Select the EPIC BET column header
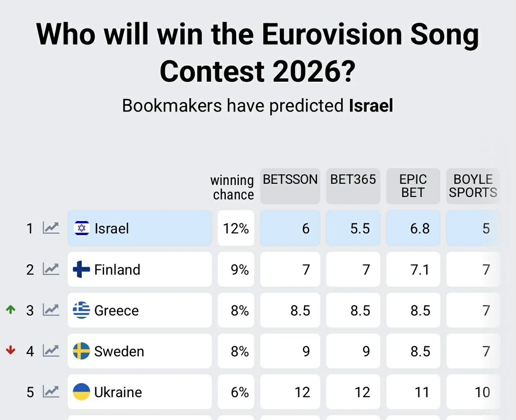 point(413,186)
